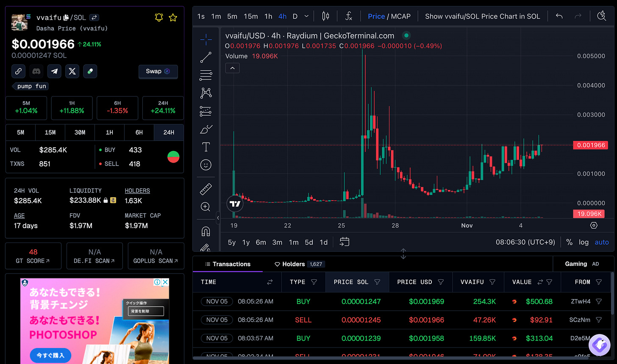Select the chart zoom-in tool
The image size is (617, 364).
(x=206, y=207)
